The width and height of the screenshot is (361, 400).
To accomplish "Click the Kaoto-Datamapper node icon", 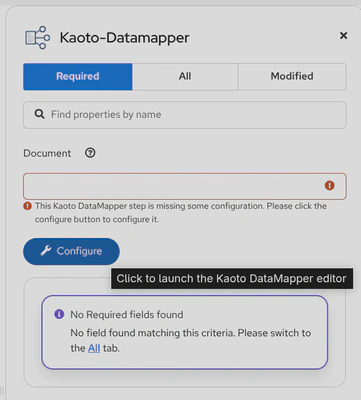I will (x=38, y=37).
